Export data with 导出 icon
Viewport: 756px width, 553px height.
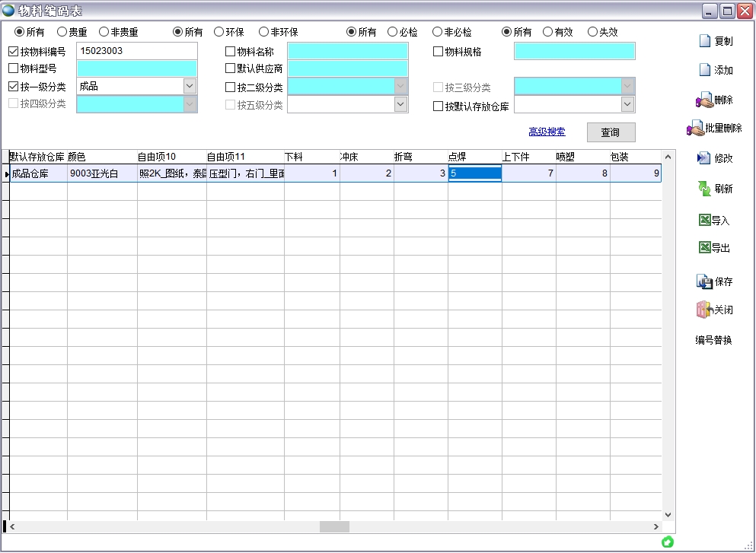(x=705, y=248)
